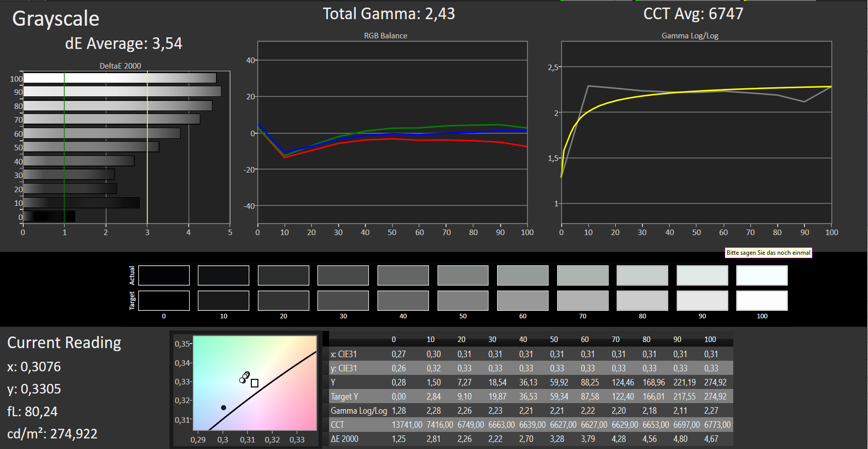
Task: Click the Actual swatch for 30 percent gray
Action: point(343,275)
